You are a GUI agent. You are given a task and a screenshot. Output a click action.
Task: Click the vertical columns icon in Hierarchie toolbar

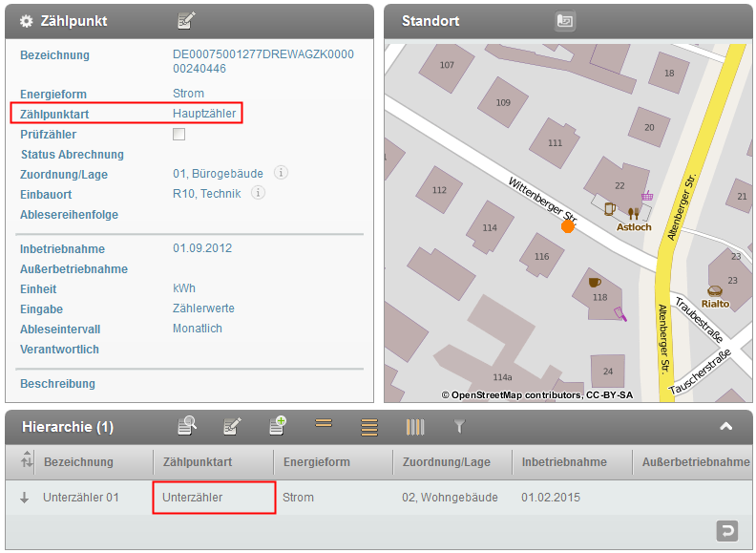(x=415, y=426)
